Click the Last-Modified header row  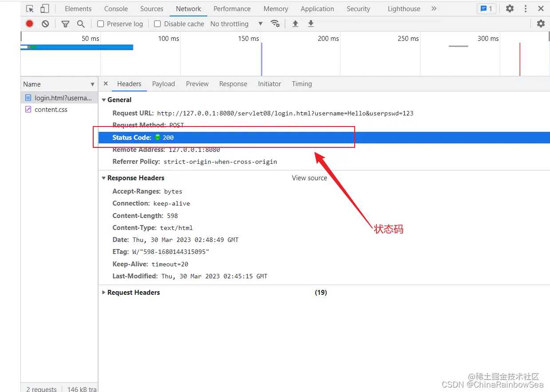pyautogui.click(x=324, y=276)
